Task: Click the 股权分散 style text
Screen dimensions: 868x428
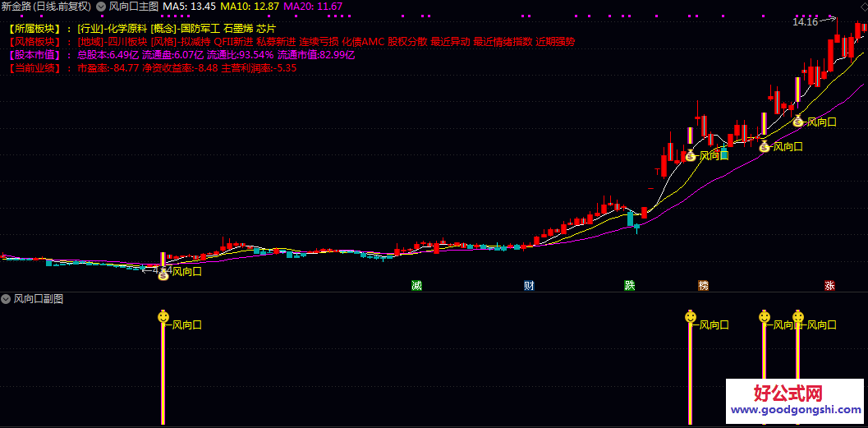Action: pyautogui.click(x=406, y=42)
